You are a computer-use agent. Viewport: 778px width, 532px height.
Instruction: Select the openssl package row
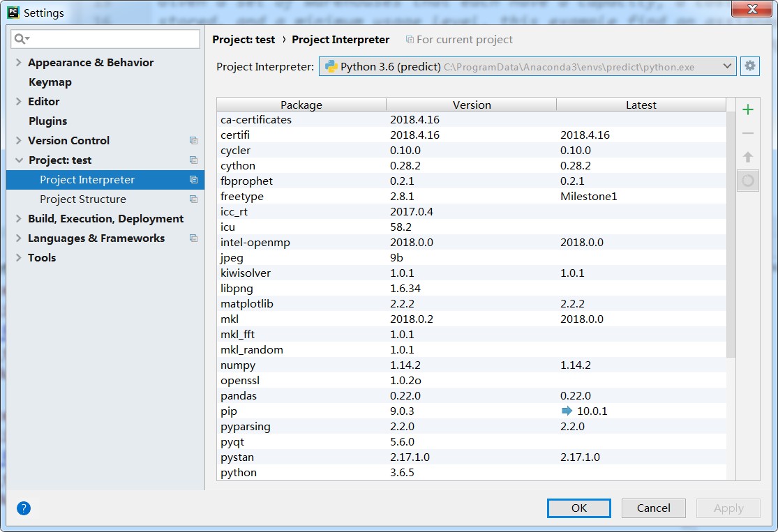[x=472, y=381]
